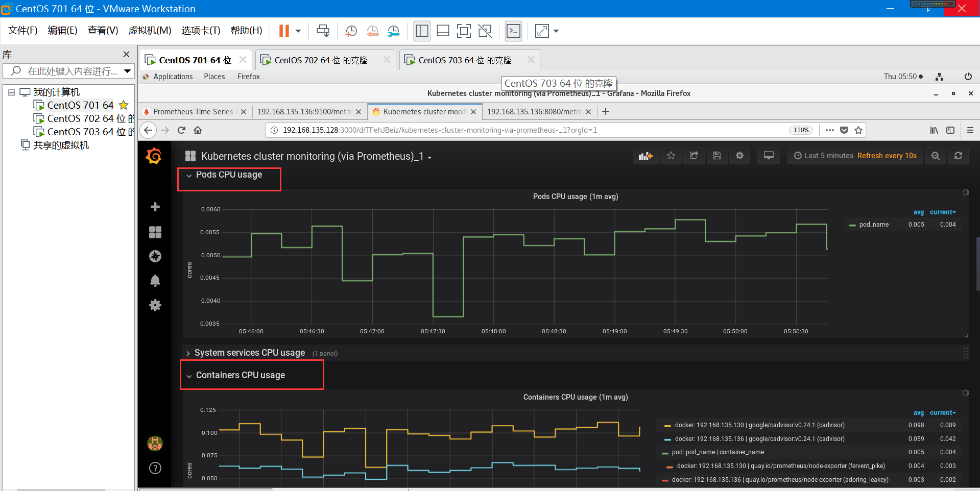This screenshot has width=980, height=491.
Task: Collapse the 我的计算机 tree node
Action: (x=11, y=92)
